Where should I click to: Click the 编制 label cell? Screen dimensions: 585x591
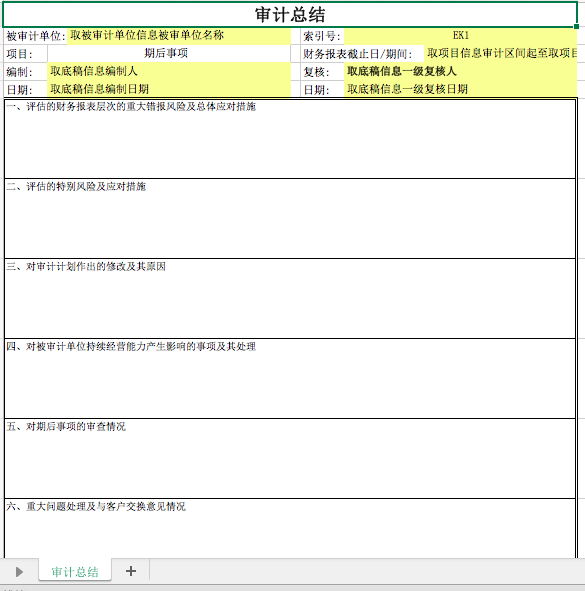click(26, 72)
